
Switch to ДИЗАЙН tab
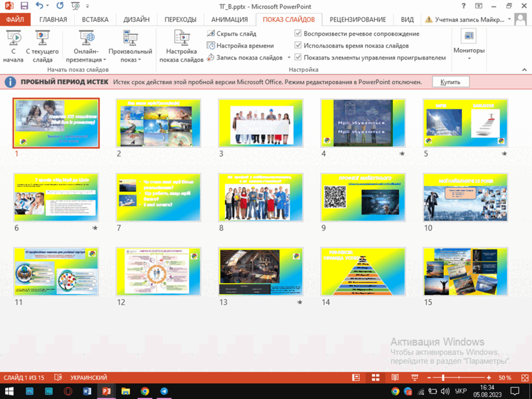click(136, 19)
